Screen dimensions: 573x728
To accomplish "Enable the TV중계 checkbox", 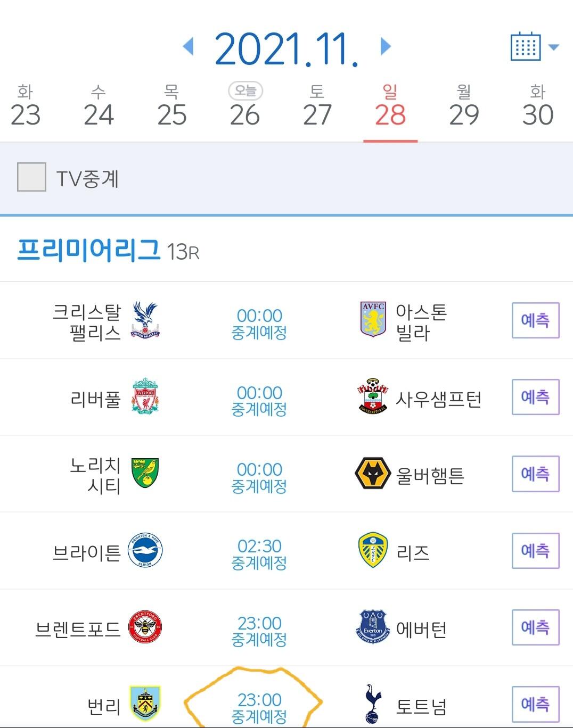I will pos(31,177).
